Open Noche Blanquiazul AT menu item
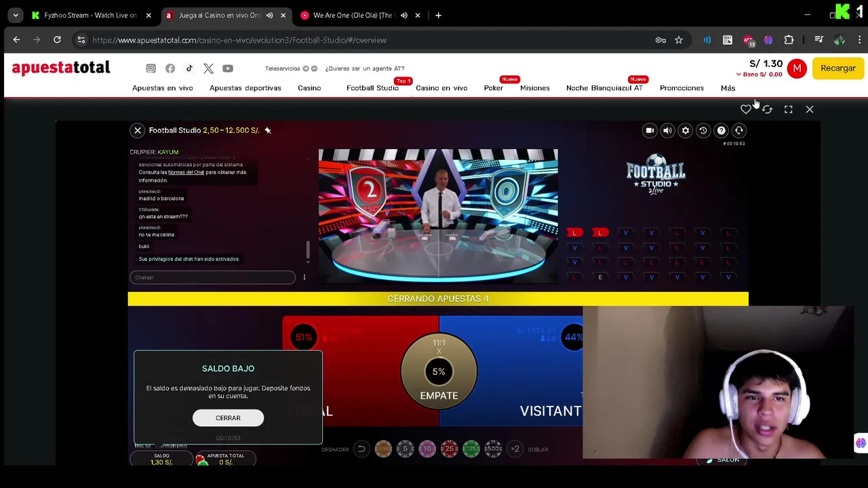Screen dimensions: 868x488 coord(604,88)
